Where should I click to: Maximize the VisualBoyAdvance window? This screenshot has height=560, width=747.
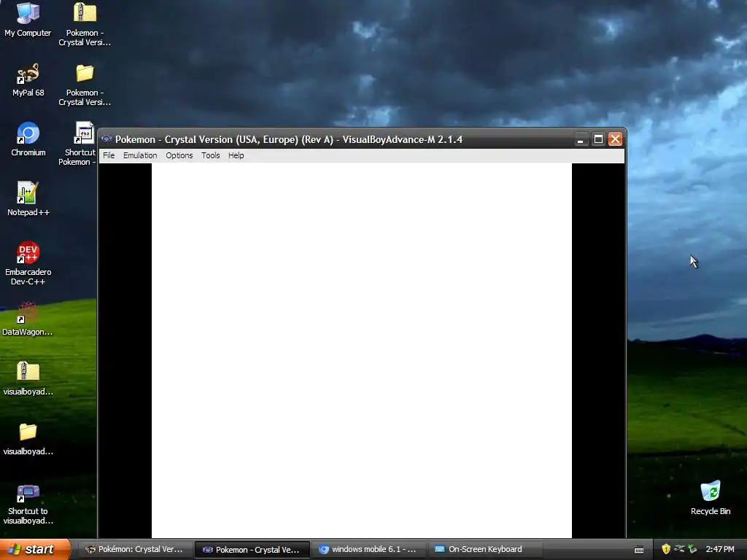[x=598, y=139]
